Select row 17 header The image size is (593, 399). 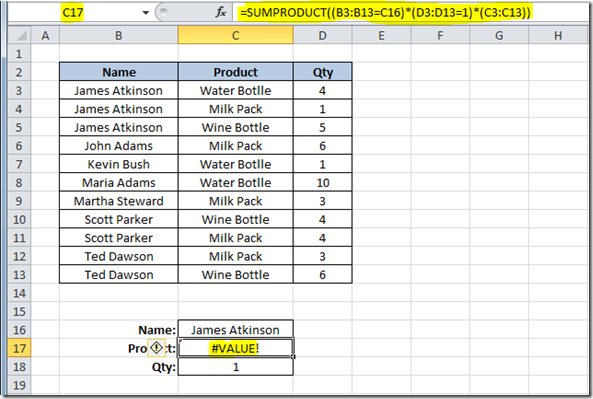19,348
